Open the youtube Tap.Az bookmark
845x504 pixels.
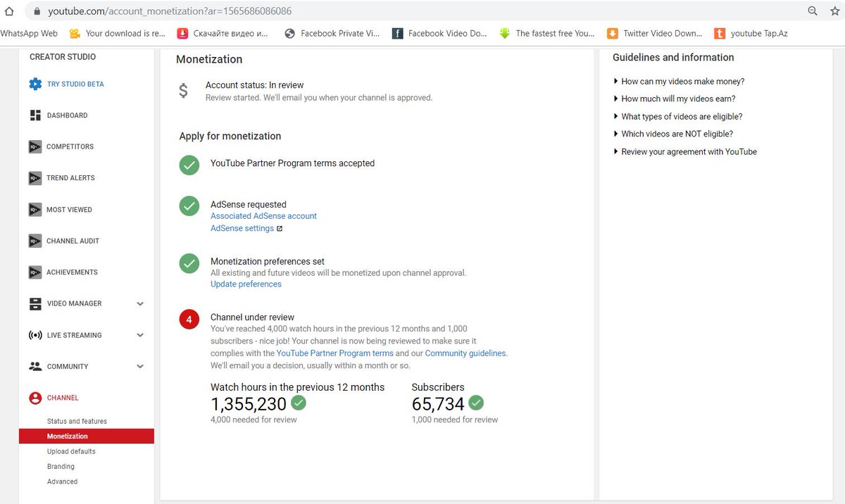point(751,33)
